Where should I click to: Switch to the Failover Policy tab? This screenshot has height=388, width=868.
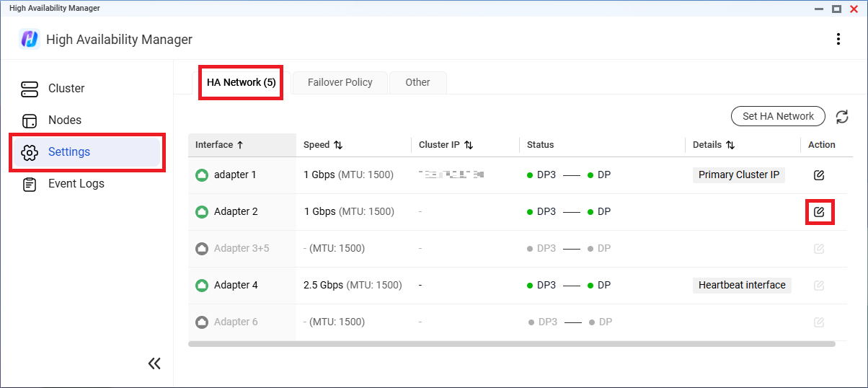(x=340, y=82)
